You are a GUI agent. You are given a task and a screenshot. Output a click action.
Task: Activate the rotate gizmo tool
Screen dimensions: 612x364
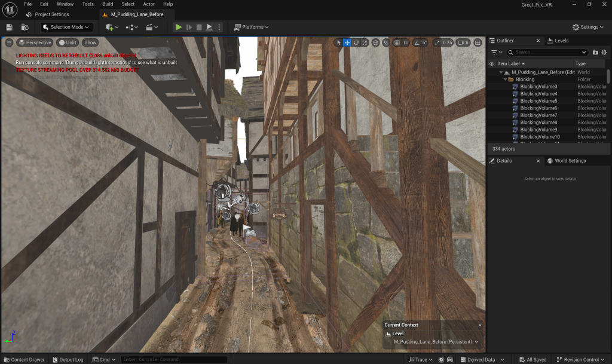[x=356, y=42]
